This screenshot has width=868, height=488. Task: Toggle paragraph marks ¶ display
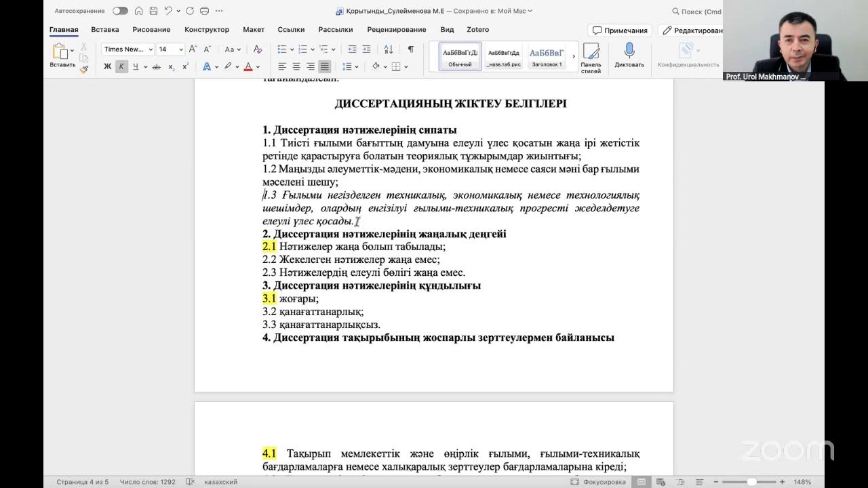click(410, 49)
